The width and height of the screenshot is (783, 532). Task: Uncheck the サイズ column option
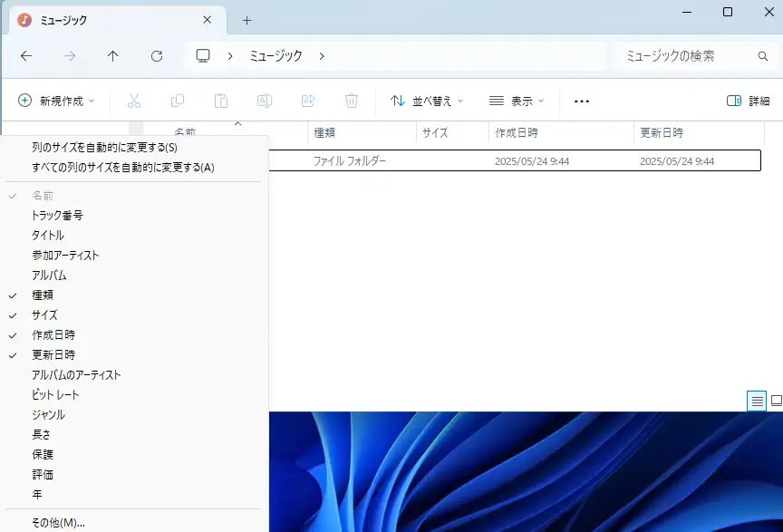pos(44,315)
